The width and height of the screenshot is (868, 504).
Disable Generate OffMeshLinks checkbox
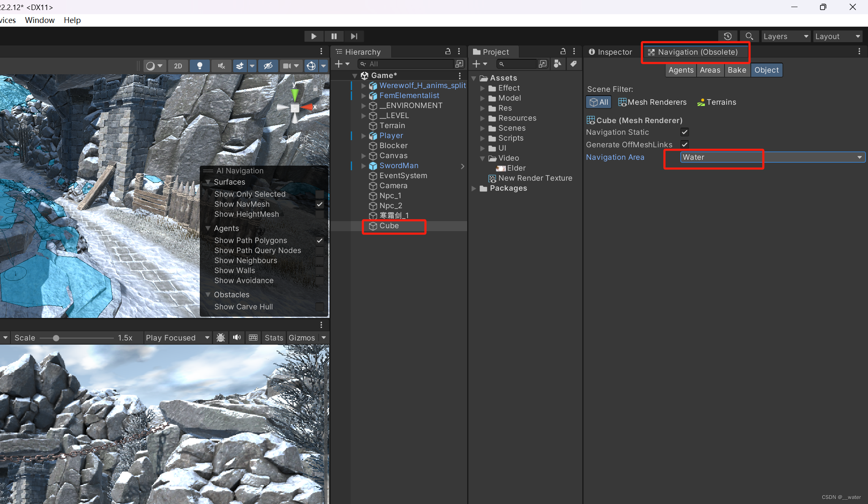coord(684,144)
